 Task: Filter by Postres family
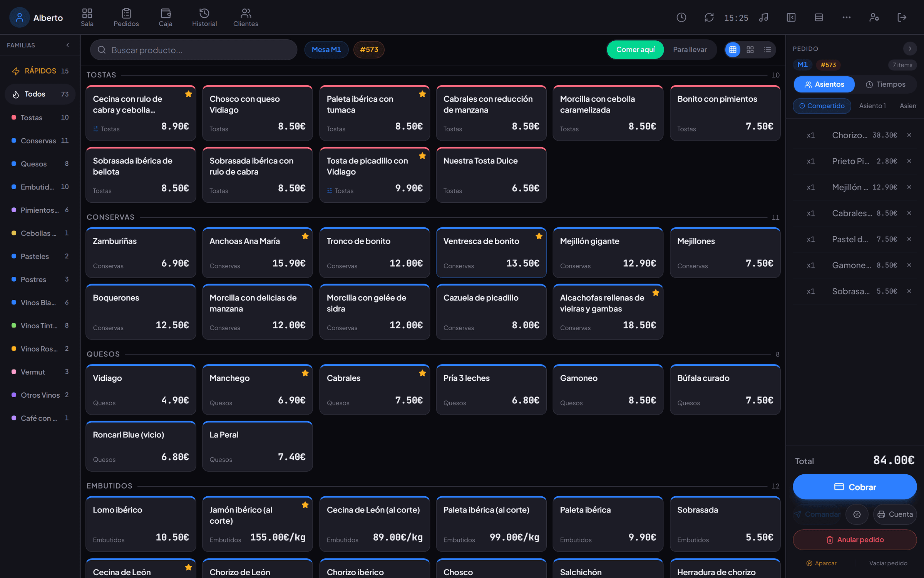[40, 279]
